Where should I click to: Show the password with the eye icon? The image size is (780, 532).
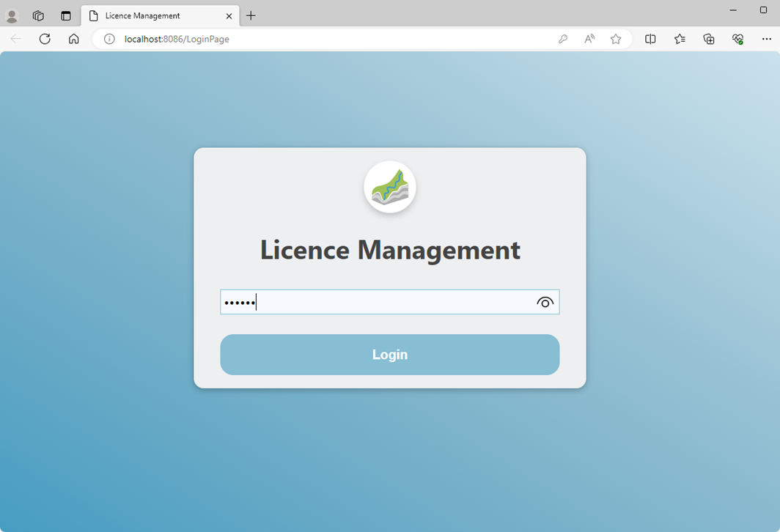(x=545, y=302)
